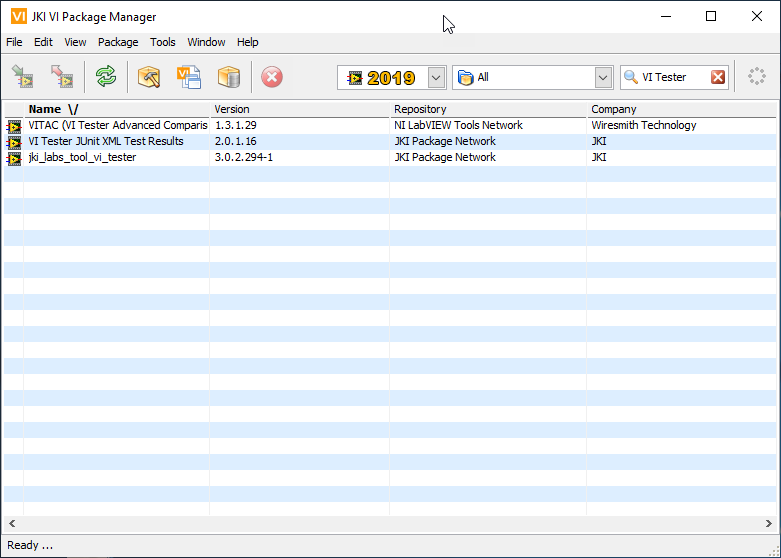The image size is (781, 558).
Task: Open the VI Package Configuration icon
Action: click(x=189, y=77)
